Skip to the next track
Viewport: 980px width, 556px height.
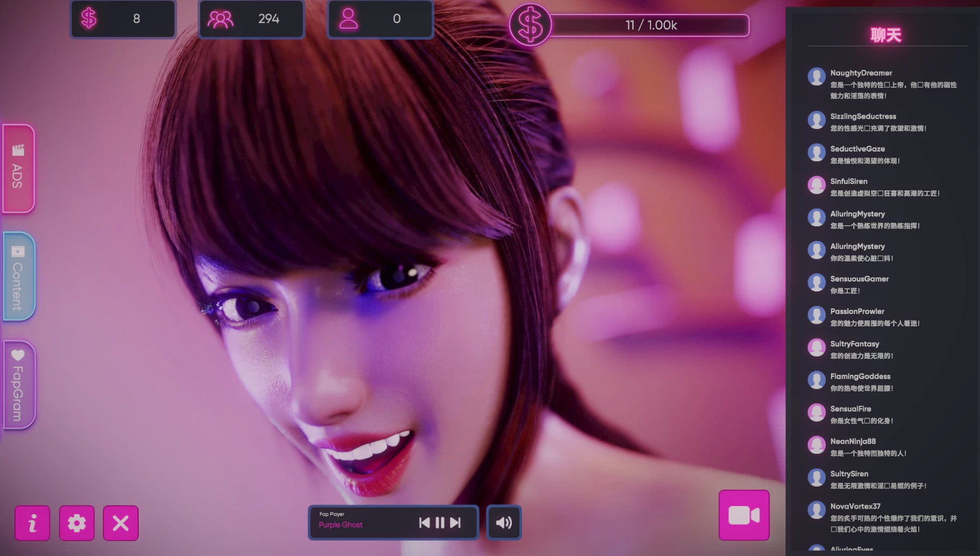[x=455, y=523]
